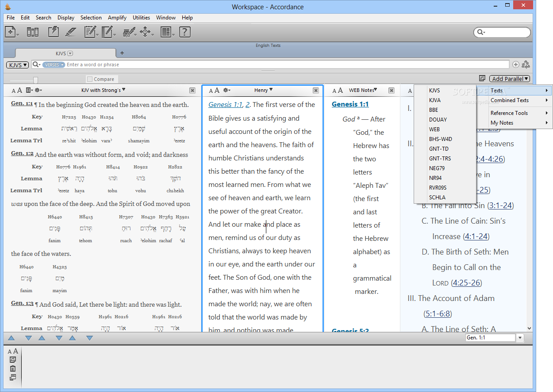Viewport: 553px width, 392px height.
Task: Click the A A text size icon in bottom panel
Action: [13, 351]
